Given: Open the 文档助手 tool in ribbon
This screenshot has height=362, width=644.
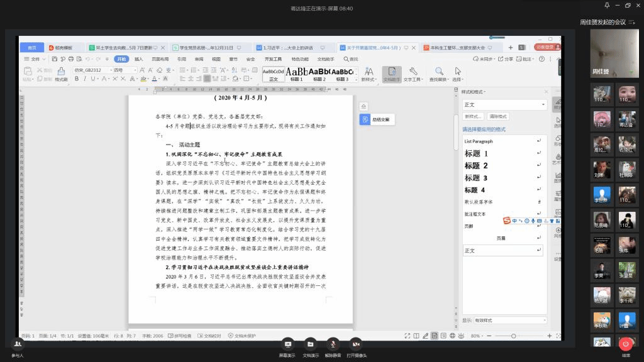Looking at the screenshot, I should tap(391, 74).
